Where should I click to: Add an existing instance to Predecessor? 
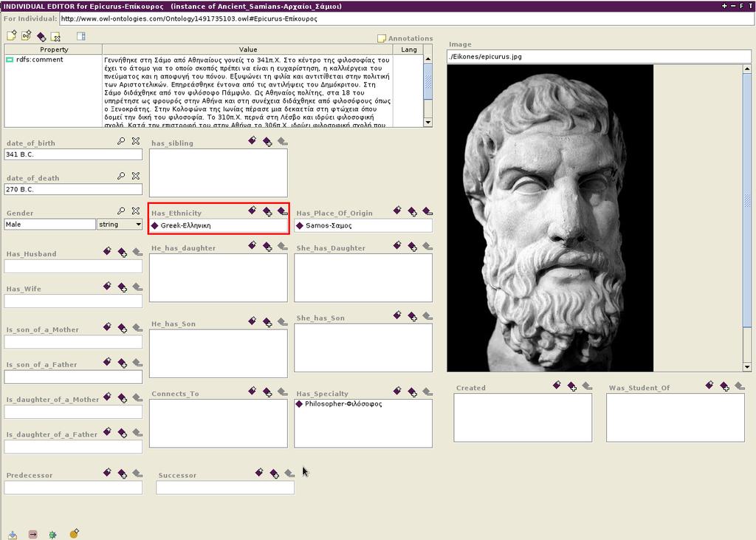coord(123,474)
